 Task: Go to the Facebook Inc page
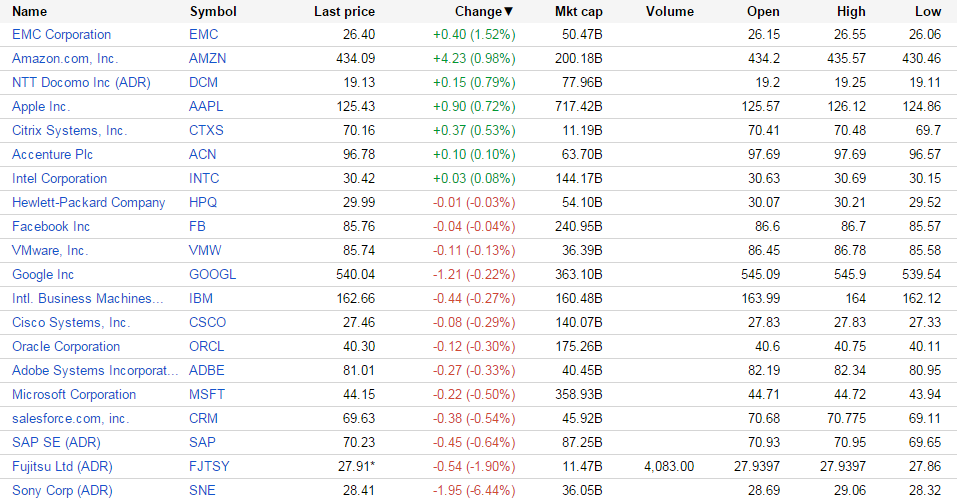[51, 227]
